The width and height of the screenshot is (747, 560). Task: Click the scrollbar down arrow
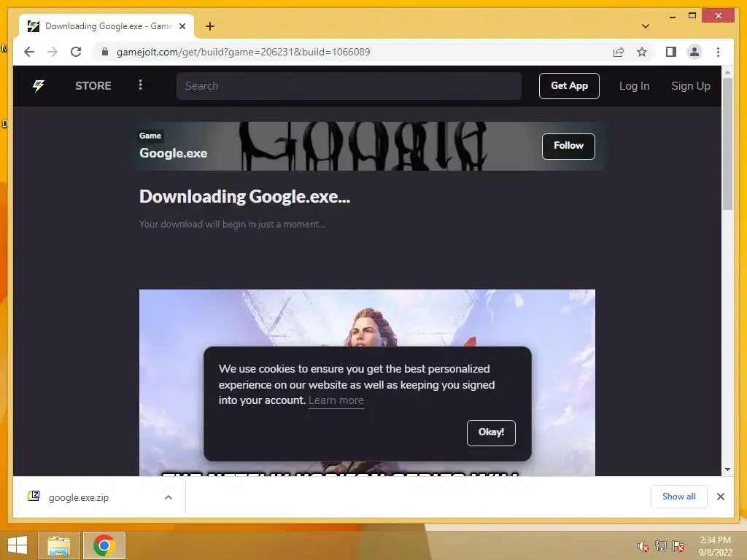727,470
